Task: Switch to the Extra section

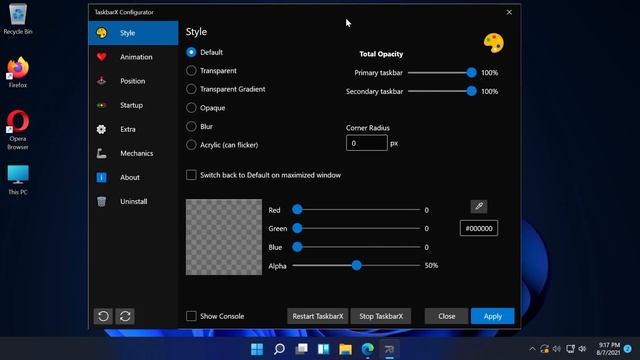Action: [x=133, y=129]
